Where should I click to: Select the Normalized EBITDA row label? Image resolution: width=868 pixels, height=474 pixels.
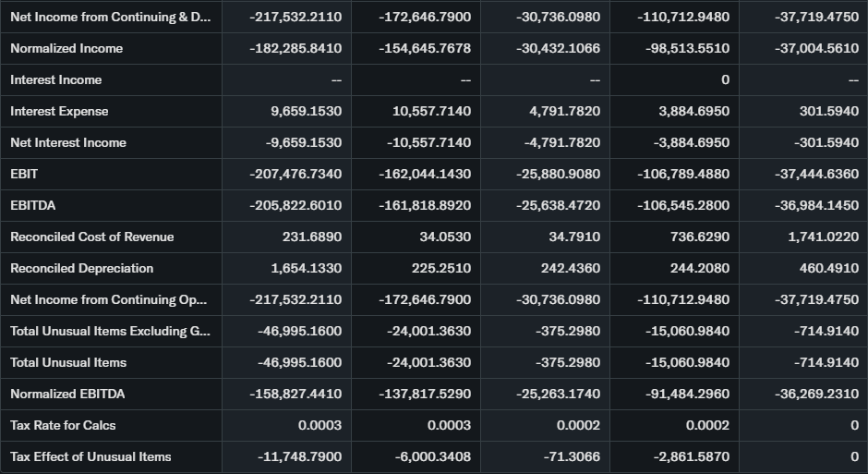67,394
